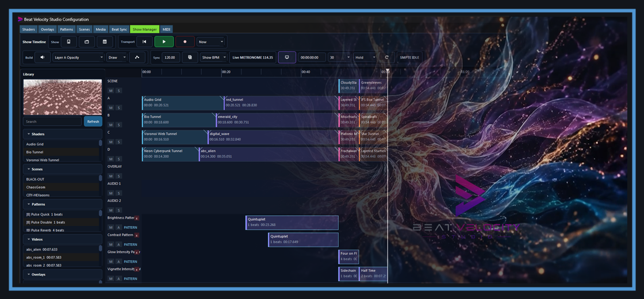The height and width of the screenshot is (299, 644).
Task: Click the timecode field 00:00:00:00
Action: (x=312, y=57)
